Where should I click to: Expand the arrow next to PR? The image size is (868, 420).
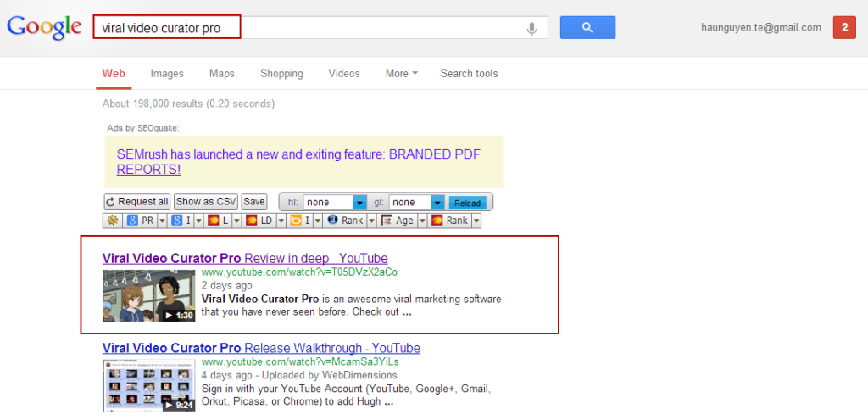pyautogui.click(x=162, y=221)
